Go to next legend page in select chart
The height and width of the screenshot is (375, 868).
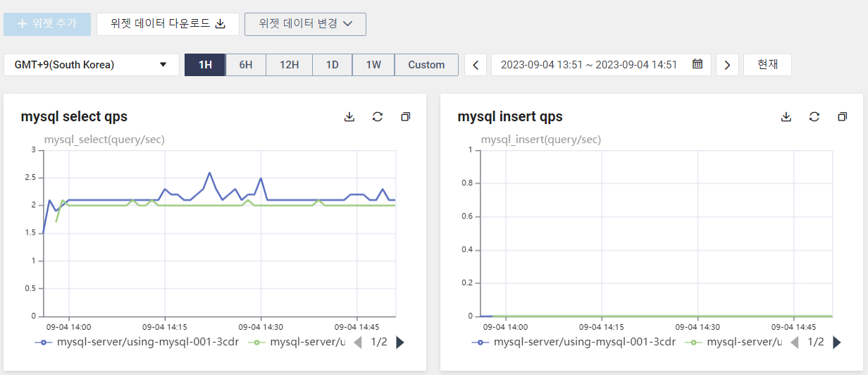tap(400, 343)
